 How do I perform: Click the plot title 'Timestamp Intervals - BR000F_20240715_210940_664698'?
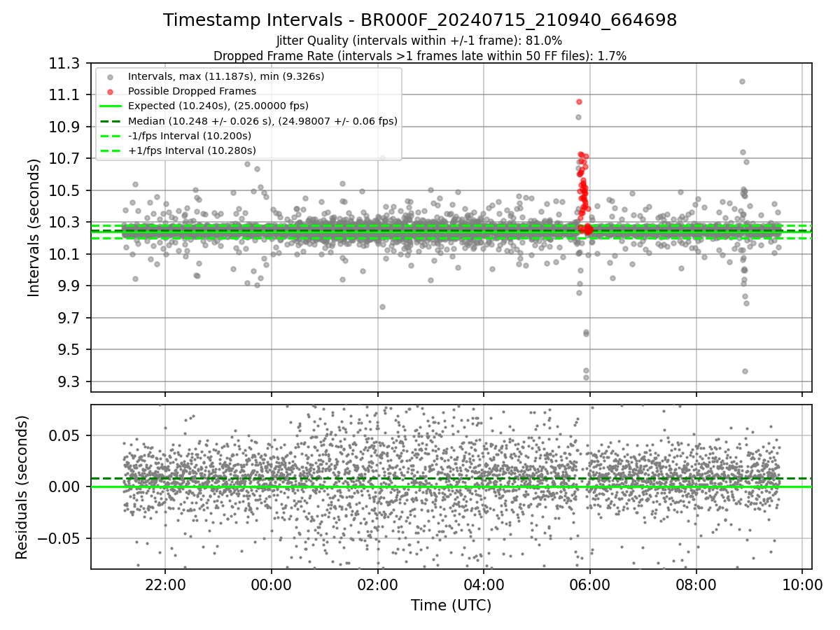pyautogui.click(x=420, y=20)
